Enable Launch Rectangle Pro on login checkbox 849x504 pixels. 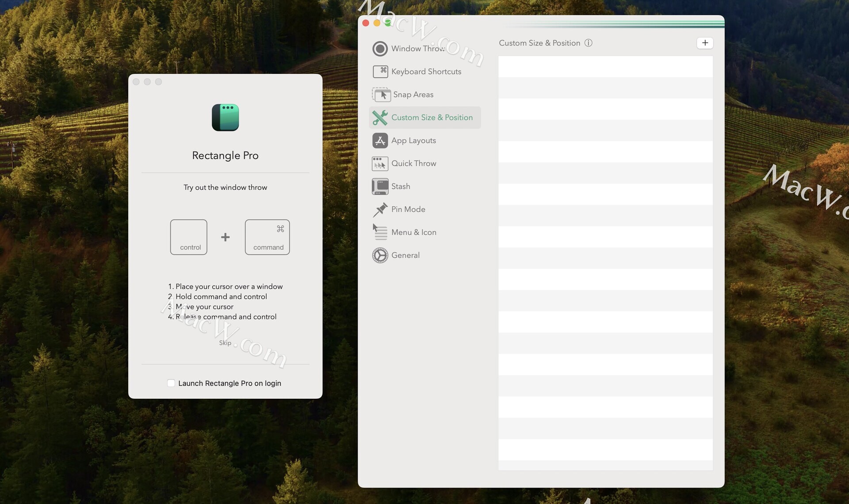tap(171, 383)
